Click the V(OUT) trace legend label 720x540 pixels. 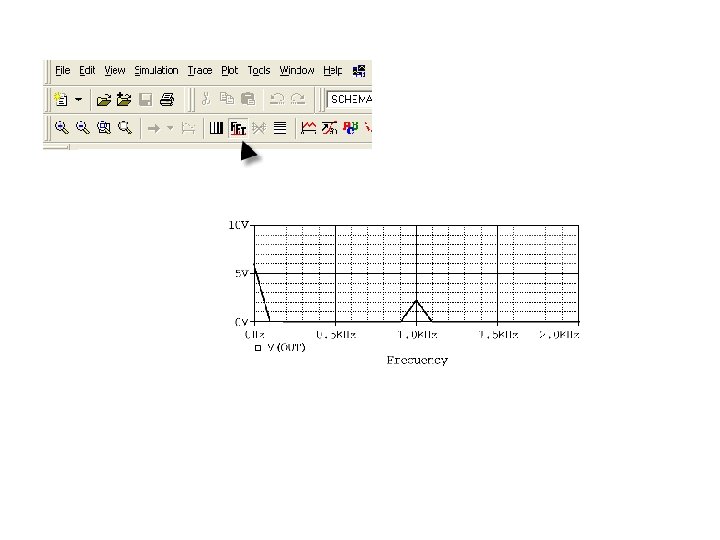click(x=286, y=348)
